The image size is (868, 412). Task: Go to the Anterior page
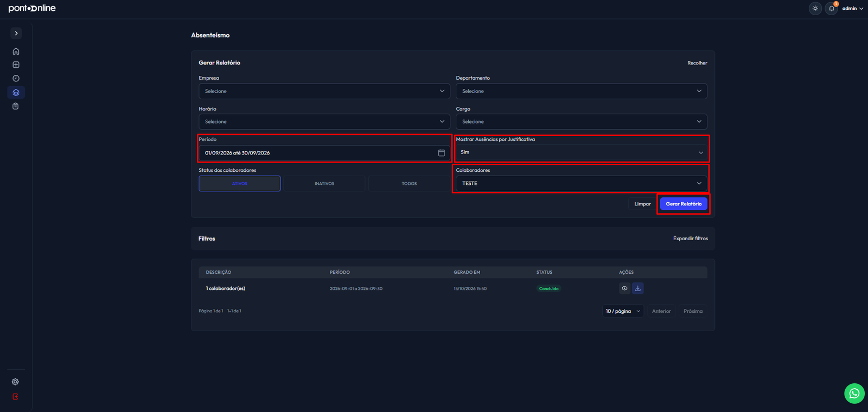661,311
